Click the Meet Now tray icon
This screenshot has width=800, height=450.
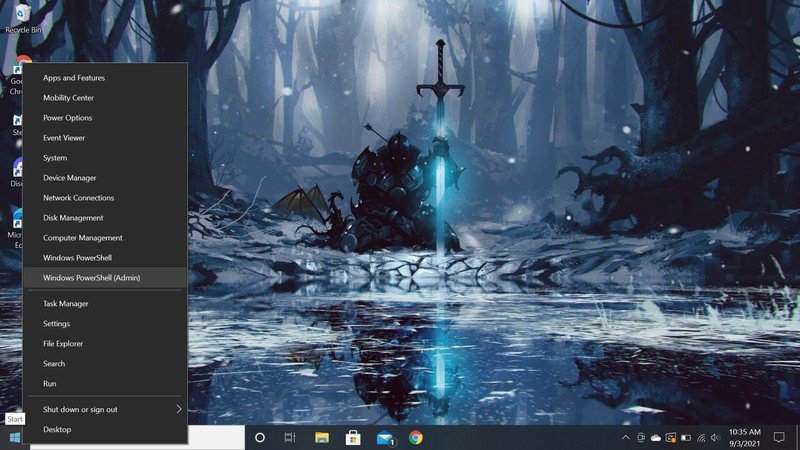click(x=641, y=438)
